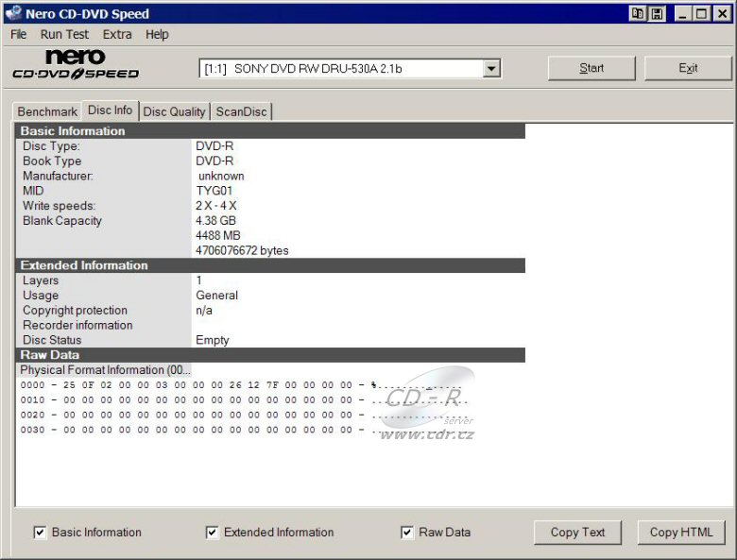Screen dimensions: 737x560
Task: Click the Nero CD-DVD Speed logo
Action: point(76,65)
